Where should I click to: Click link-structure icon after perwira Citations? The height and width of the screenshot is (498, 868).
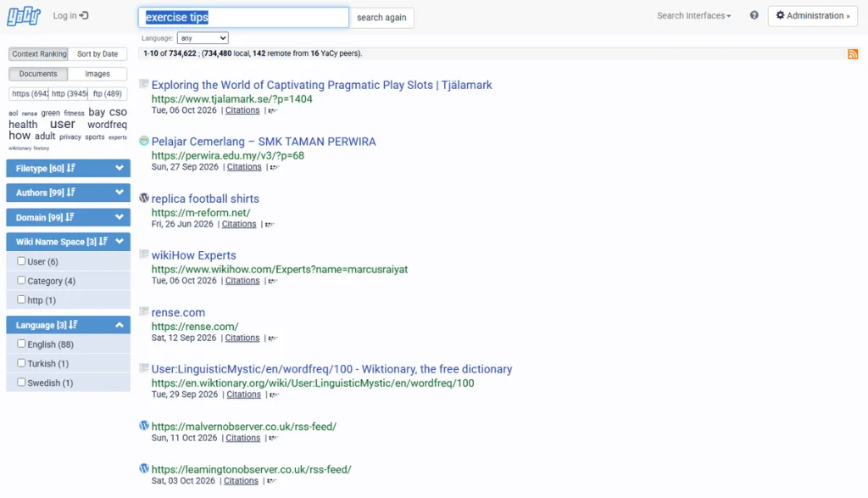point(274,167)
